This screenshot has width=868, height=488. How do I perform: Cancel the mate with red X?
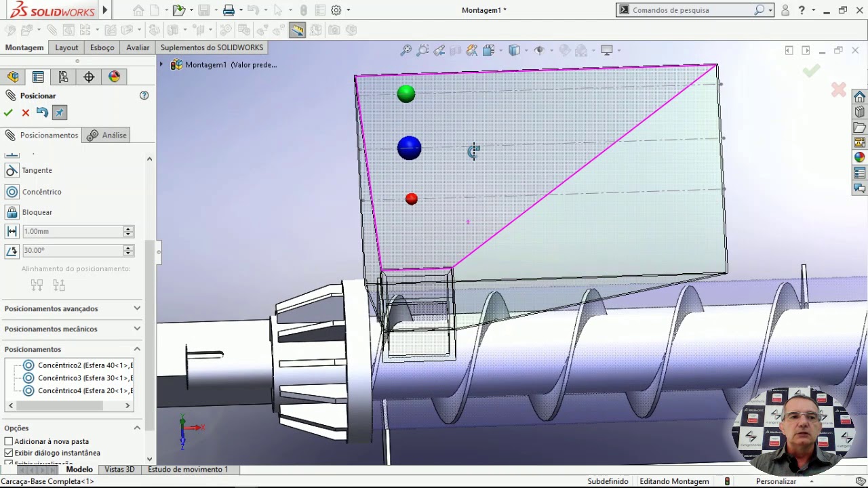click(26, 113)
